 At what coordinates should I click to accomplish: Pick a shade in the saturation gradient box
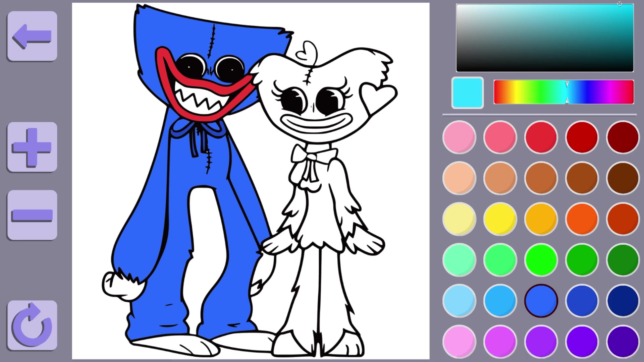pyautogui.click(x=545, y=38)
